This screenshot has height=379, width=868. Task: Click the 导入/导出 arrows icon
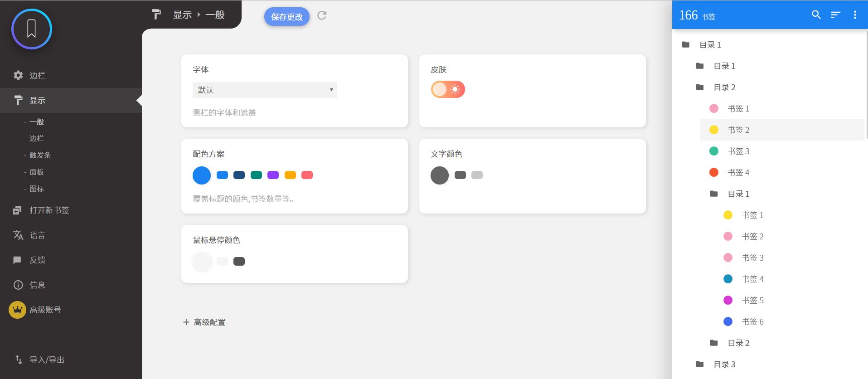19,360
